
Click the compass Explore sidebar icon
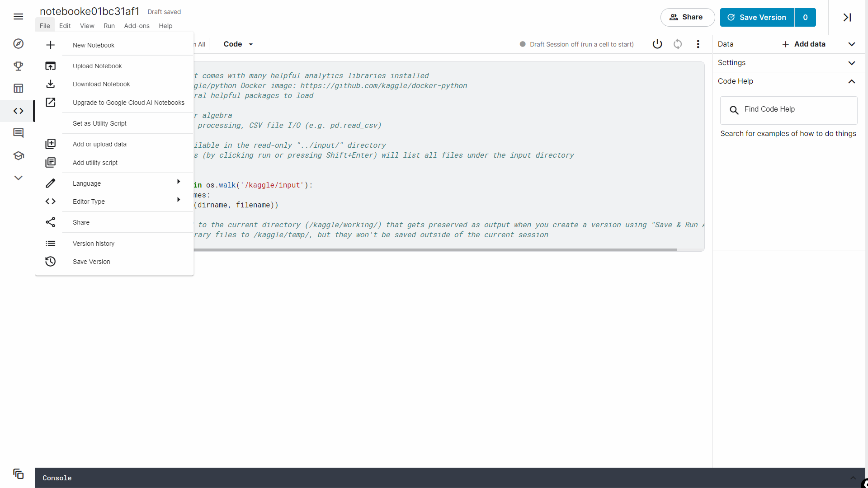18,44
